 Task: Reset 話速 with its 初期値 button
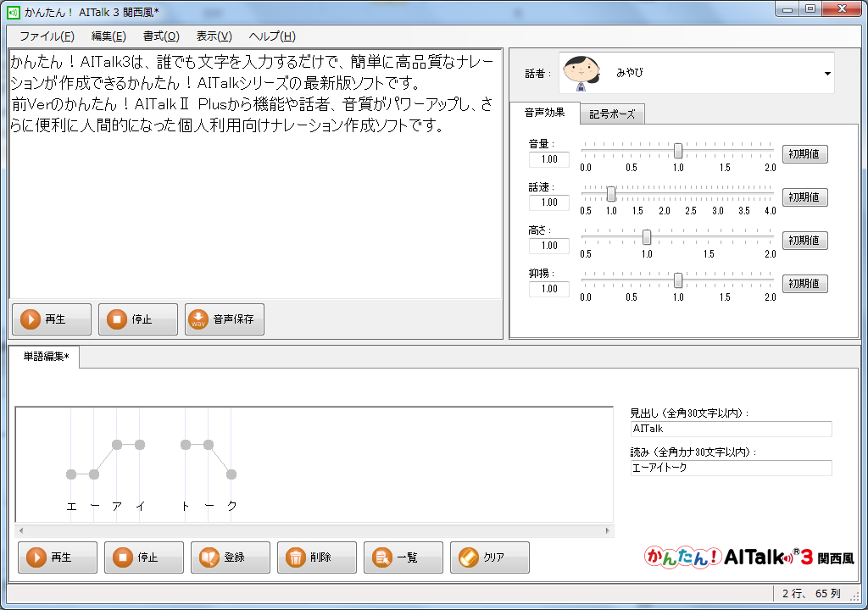805,197
